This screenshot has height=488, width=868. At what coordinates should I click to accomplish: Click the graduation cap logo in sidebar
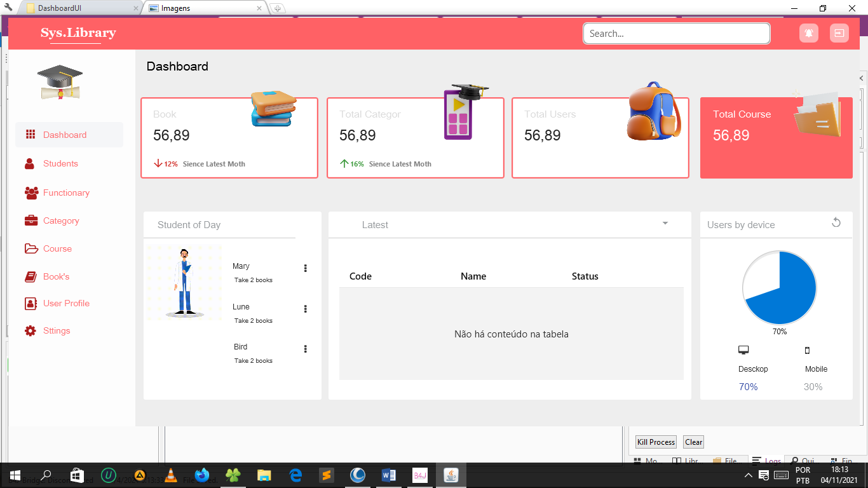click(x=60, y=82)
